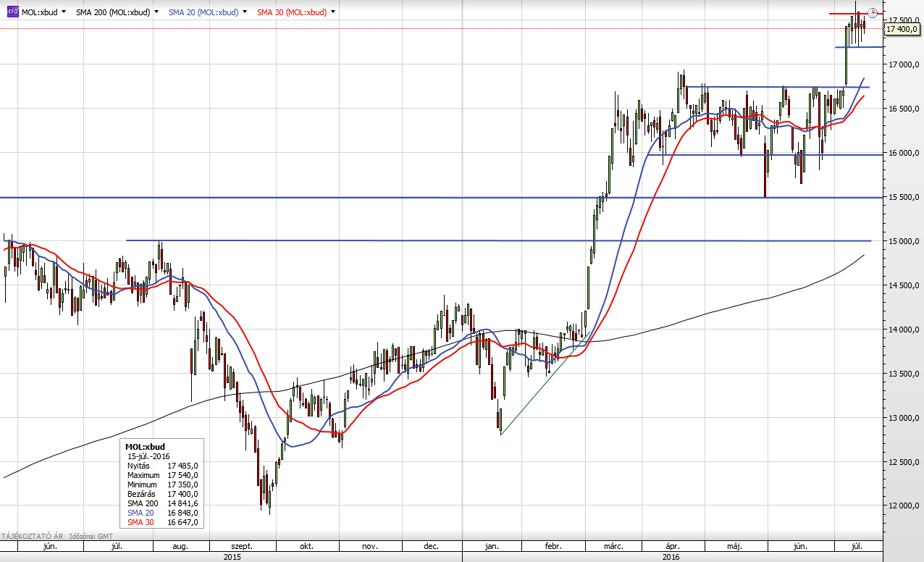Open the SMA 200 (MOL:xbud) dropdown
Image resolution: width=924 pixels, height=562 pixels.
click(156, 12)
